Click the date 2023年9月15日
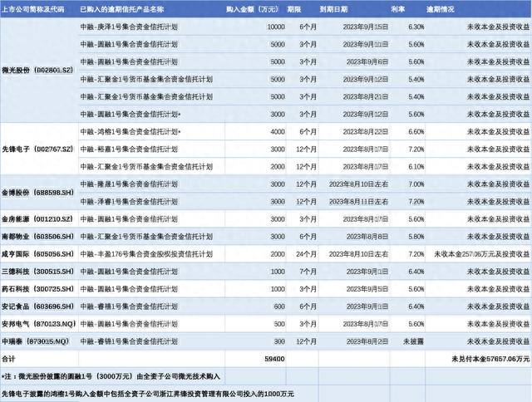The height and width of the screenshot is (402, 532). click(x=365, y=27)
